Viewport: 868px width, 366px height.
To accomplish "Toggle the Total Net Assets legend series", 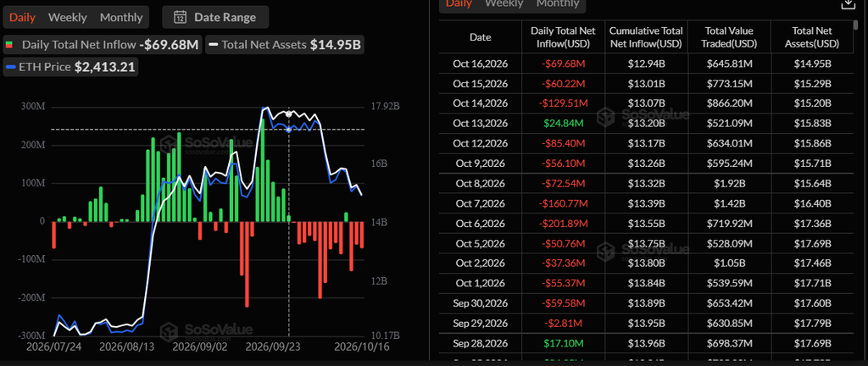I will [285, 45].
